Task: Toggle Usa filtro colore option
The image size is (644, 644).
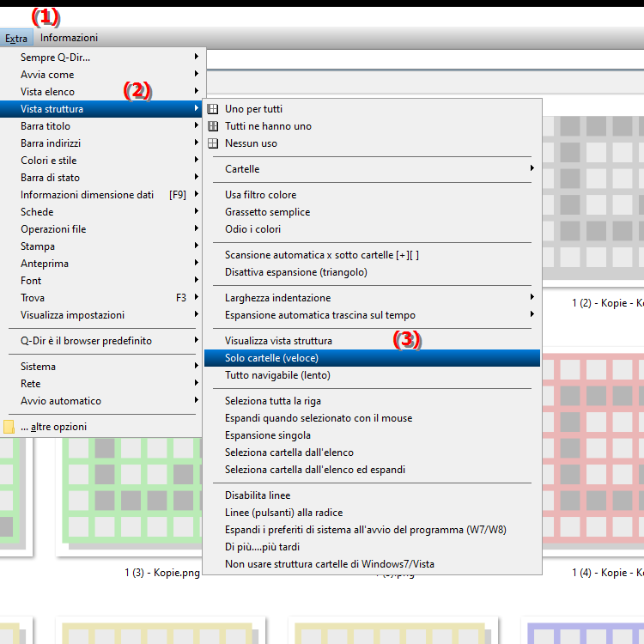Action: pos(372,195)
